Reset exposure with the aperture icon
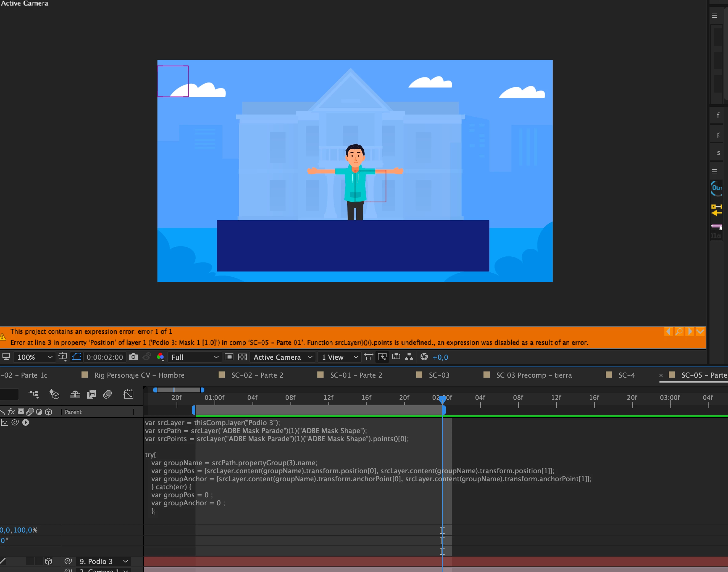 click(x=424, y=357)
